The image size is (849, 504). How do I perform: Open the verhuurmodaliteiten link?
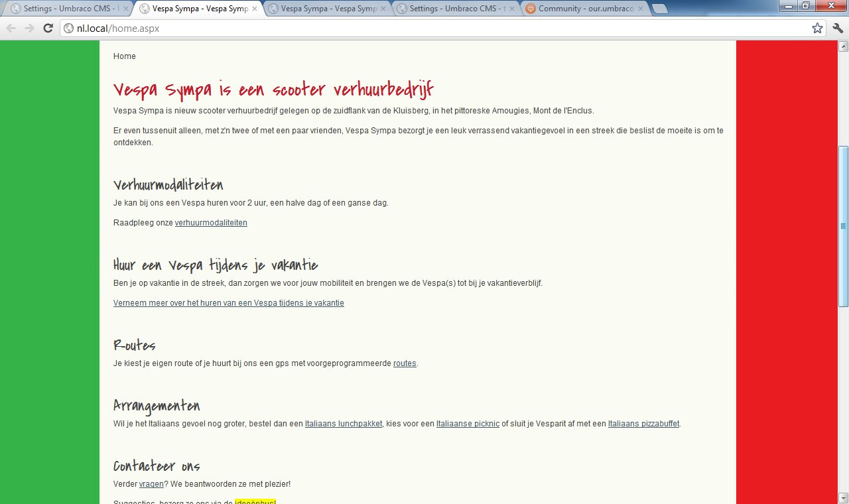click(x=211, y=223)
